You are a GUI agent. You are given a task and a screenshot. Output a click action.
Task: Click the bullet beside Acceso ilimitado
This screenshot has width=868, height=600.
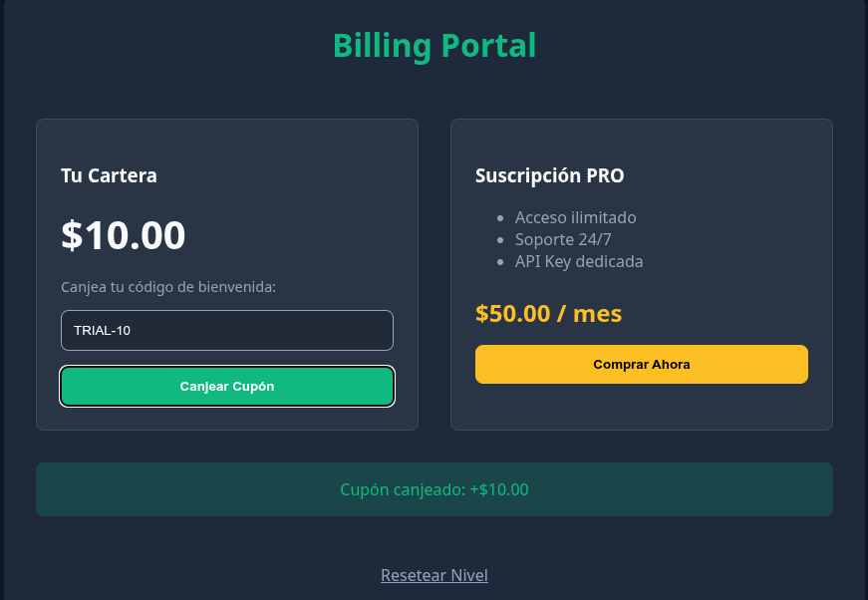[x=500, y=217]
